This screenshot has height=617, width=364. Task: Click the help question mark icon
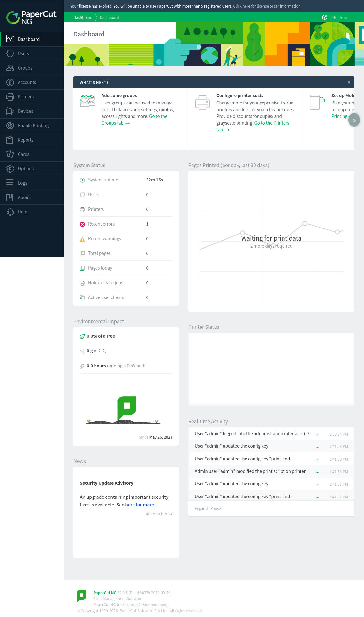click(324, 18)
